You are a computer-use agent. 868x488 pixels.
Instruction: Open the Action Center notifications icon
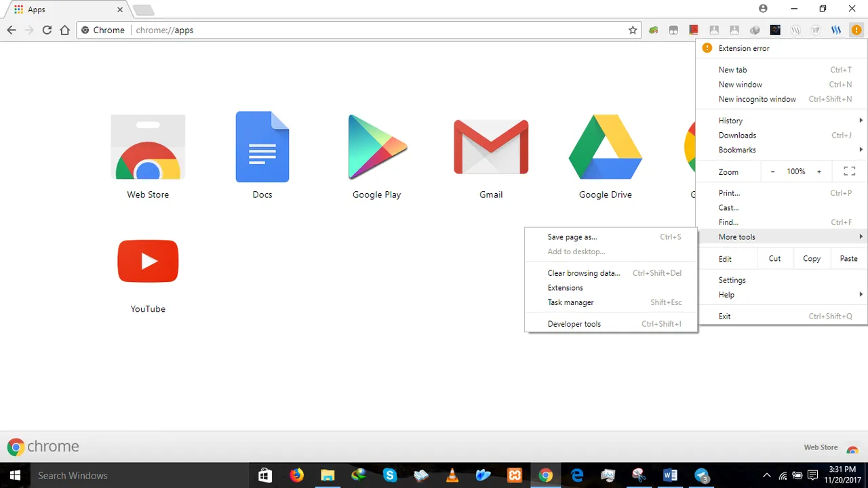tap(813, 475)
